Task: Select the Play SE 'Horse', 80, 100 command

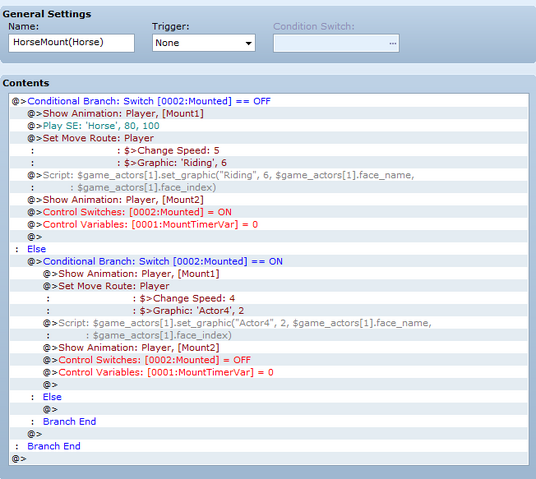Action: click(268, 126)
